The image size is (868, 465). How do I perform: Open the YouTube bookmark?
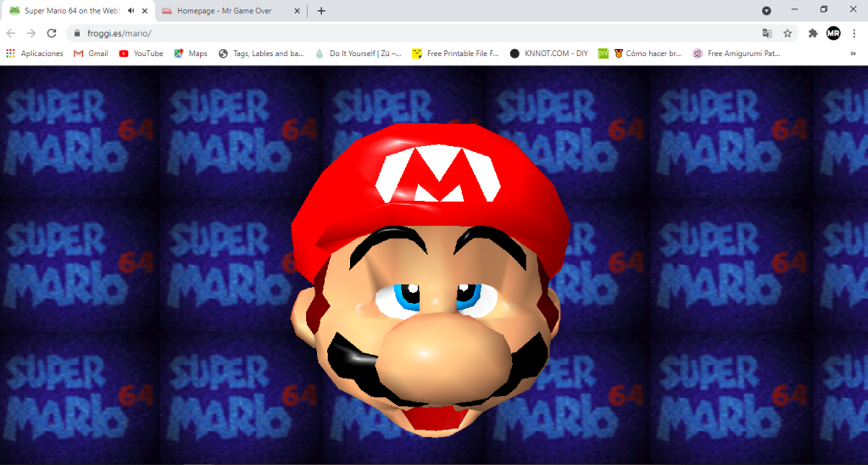[x=142, y=53]
